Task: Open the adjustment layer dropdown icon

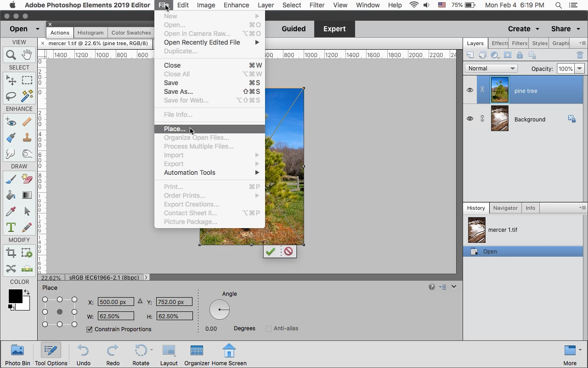Action: click(495, 55)
